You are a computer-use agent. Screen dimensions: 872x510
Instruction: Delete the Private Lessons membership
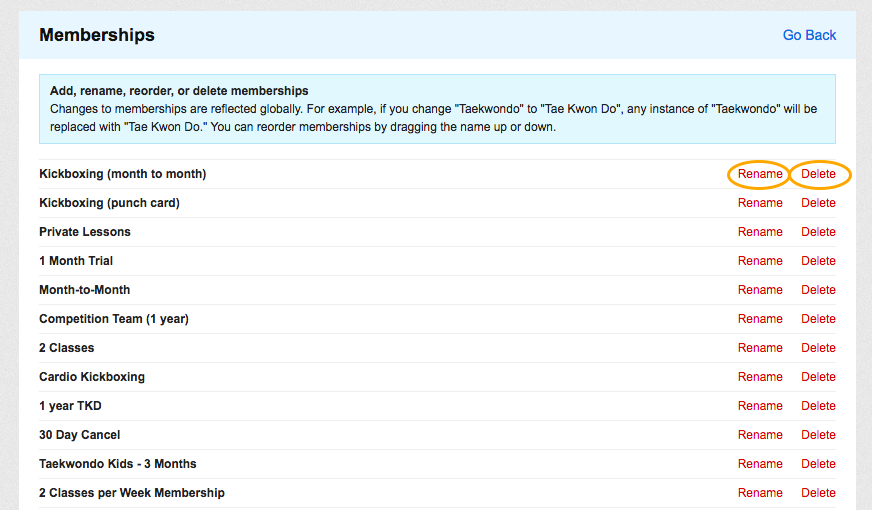pyautogui.click(x=818, y=232)
